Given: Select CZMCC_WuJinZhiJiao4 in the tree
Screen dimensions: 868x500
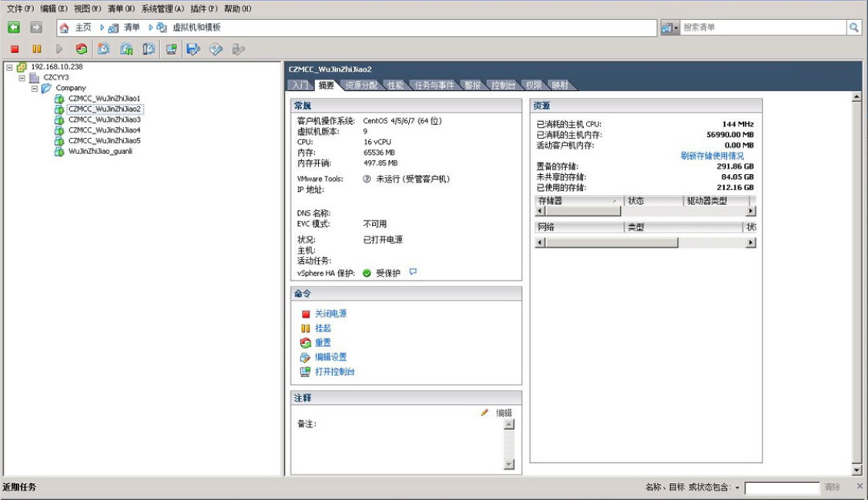Looking at the screenshot, I should pos(104,130).
